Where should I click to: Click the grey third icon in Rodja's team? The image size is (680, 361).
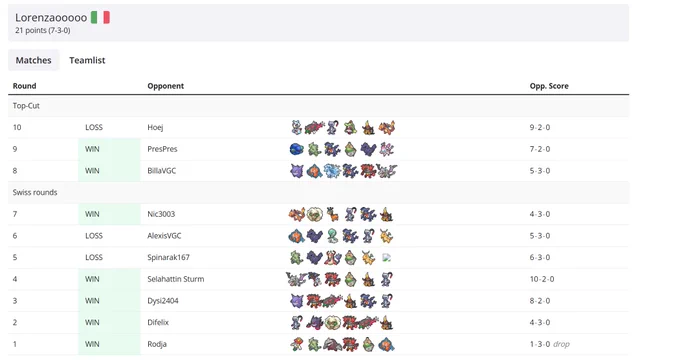(332, 344)
